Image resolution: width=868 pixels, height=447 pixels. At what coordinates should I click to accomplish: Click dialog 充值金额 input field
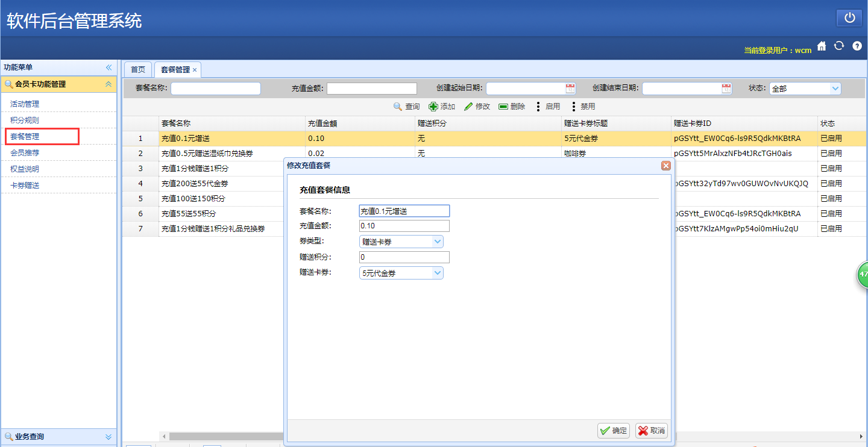click(404, 226)
